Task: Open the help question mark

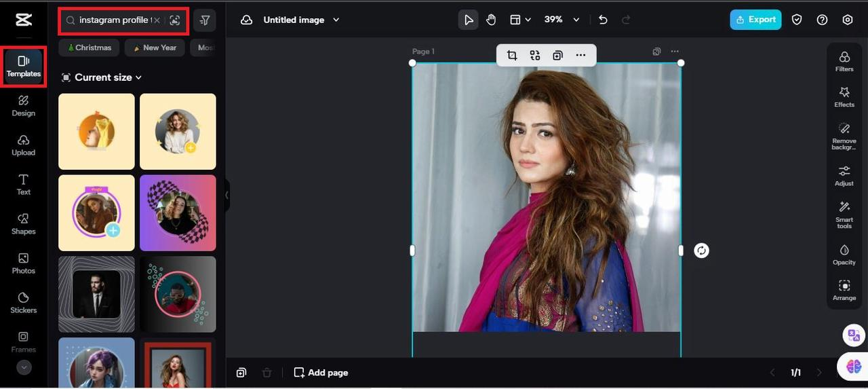Action: [x=822, y=20]
